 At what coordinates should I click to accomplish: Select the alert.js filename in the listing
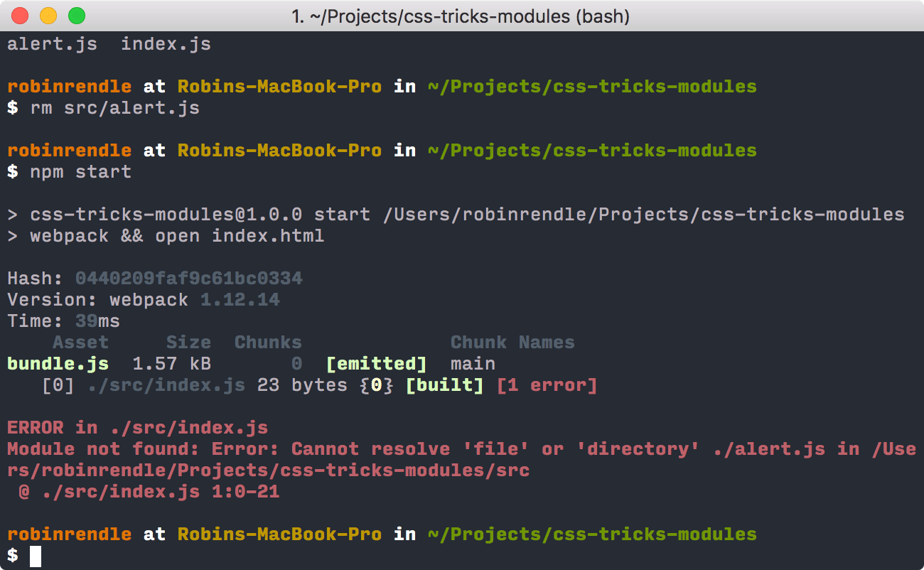click(52, 44)
